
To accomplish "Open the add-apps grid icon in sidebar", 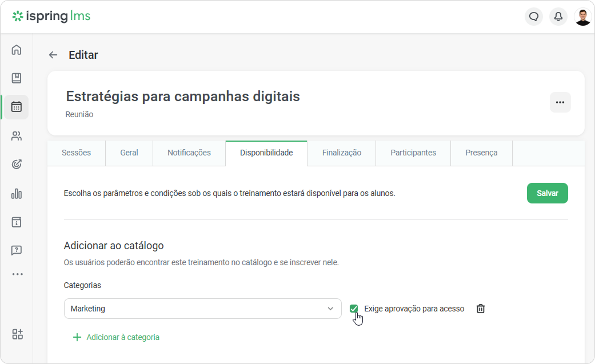I will tap(18, 334).
